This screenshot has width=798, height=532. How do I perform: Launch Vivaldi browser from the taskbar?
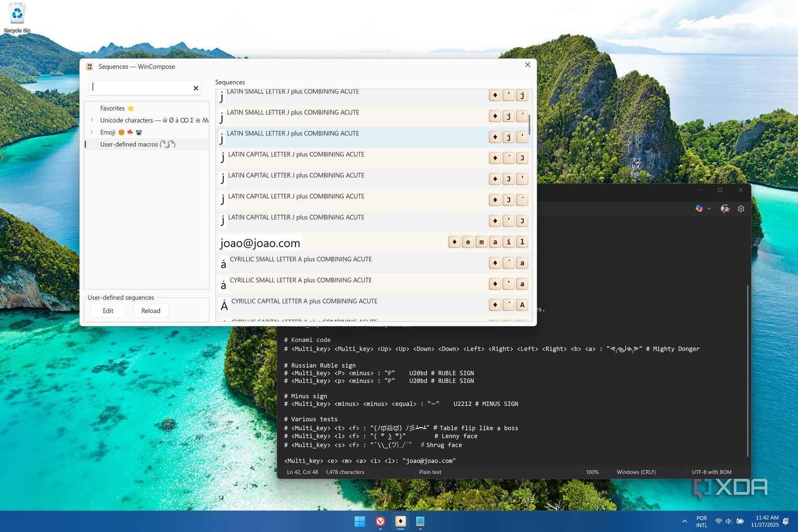pos(380,521)
